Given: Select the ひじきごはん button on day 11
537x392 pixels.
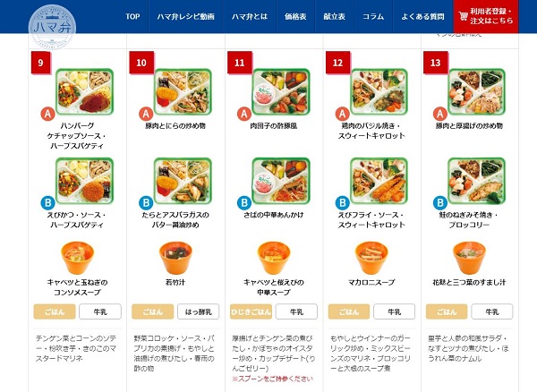Looking at the screenshot, I should point(251,311).
